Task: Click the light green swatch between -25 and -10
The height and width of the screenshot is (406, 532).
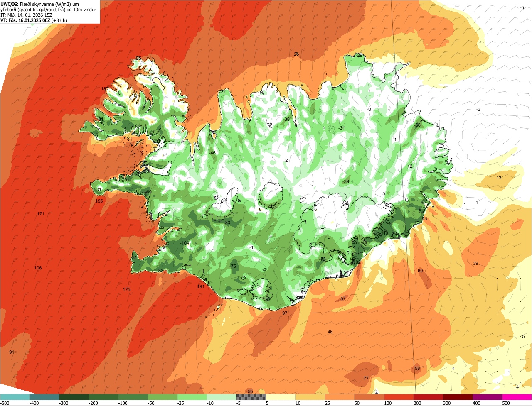Action: pos(192,397)
